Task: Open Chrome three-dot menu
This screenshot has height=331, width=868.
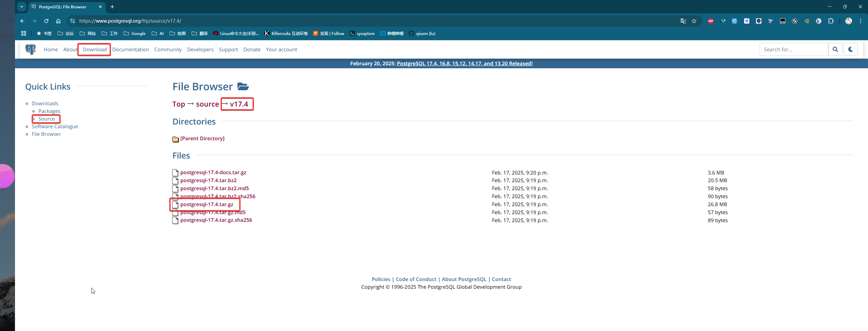Action: point(861,21)
